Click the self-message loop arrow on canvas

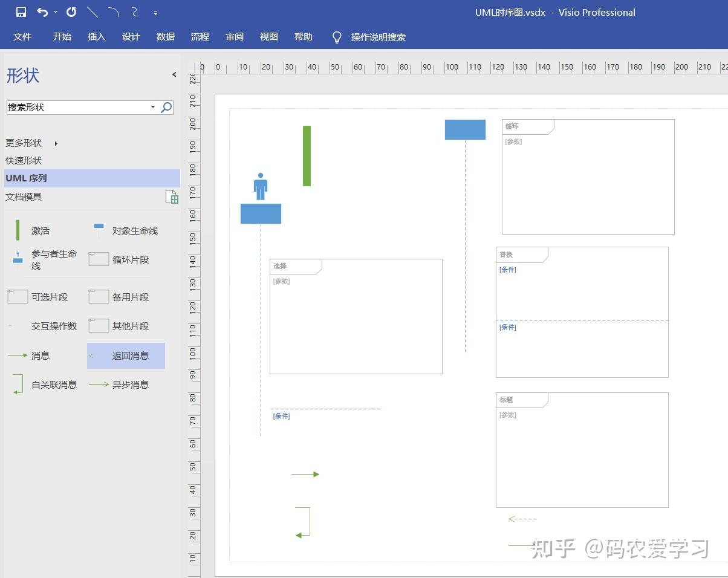pos(303,522)
